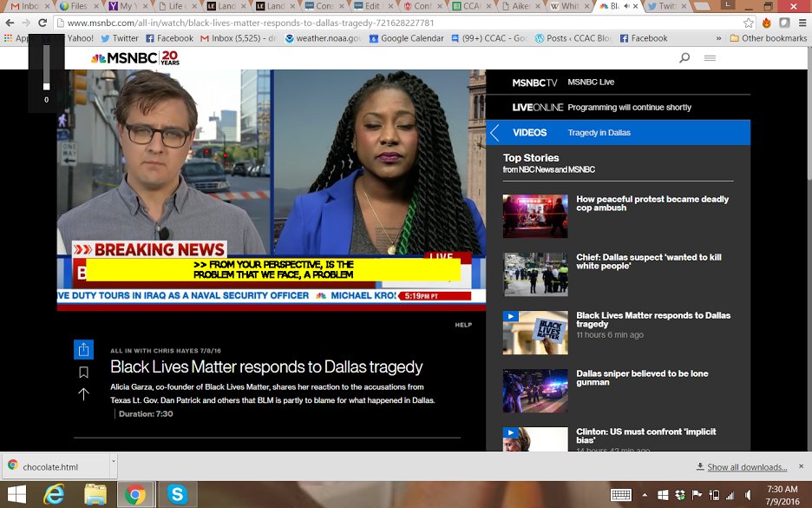Click the Chrome taskbar icon

click(135, 494)
